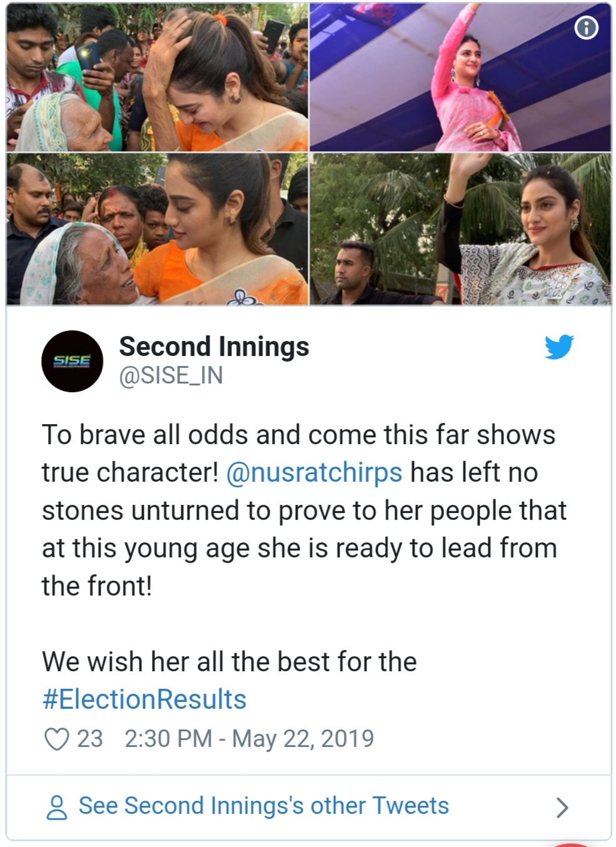Viewport: 616px width, 847px height.
Task: Open the @nusratchirps mention
Action: click(x=314, y=472)
